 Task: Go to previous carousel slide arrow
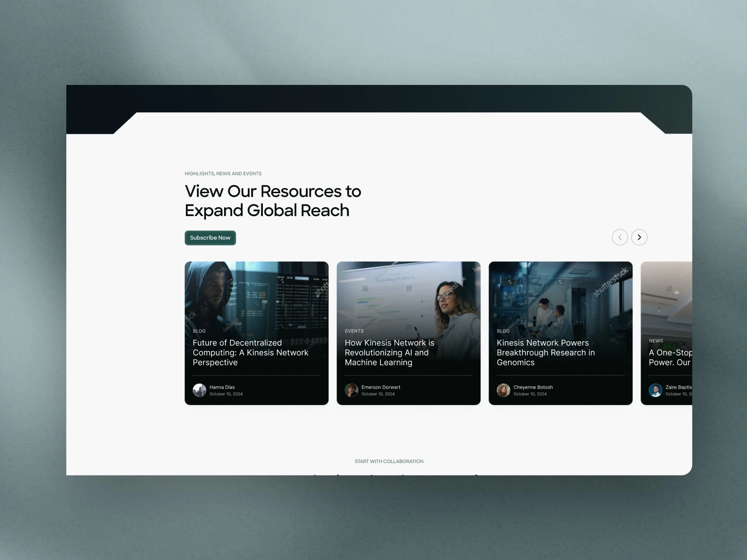[620, 237]
